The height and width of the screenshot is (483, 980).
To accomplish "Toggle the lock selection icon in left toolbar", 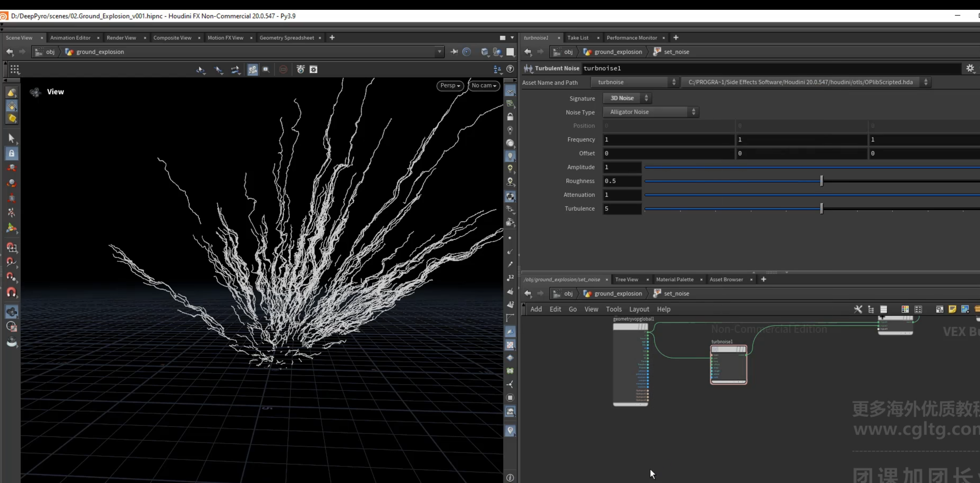I will point(11,153).
